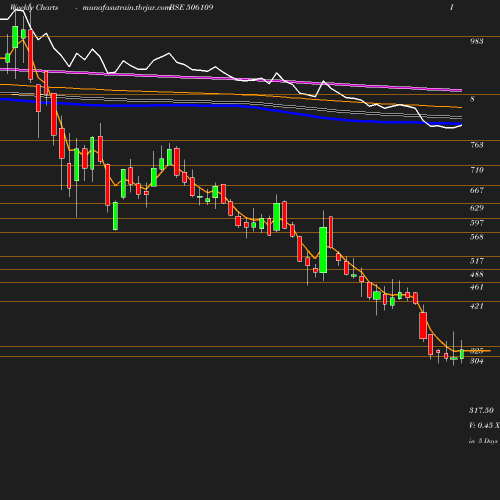
Task: Click the last green candle near 325
Action: pyautogui.click(x=462, y=354)
